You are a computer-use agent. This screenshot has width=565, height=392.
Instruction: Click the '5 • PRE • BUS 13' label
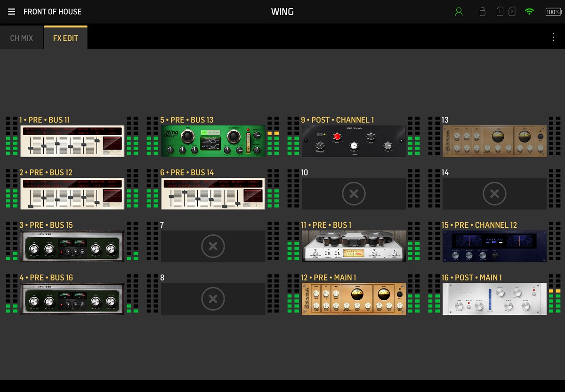(187, 120)
